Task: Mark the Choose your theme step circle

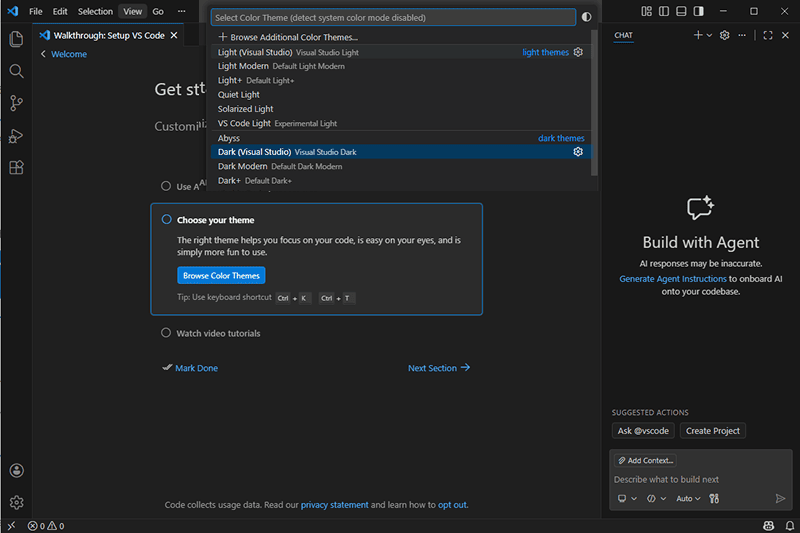Action: (167, 219)
